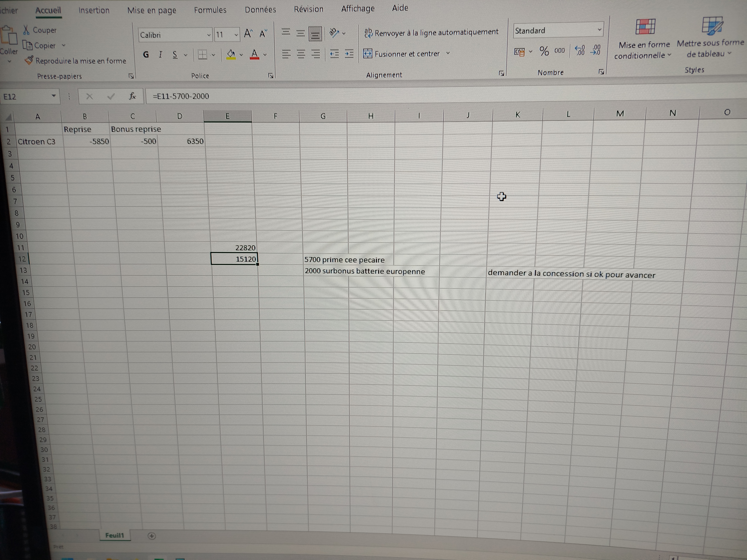This screenshot has height=560, width=747.
Task: Add a new sheet with the plus icon
Action: tap(152, 536)
